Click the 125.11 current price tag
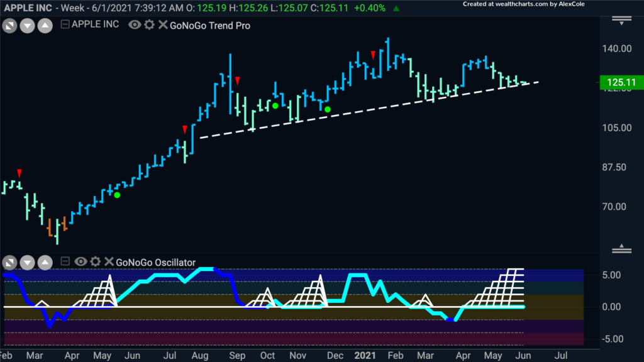Screen dimensions: 644x362 click(x=621, y=82)
